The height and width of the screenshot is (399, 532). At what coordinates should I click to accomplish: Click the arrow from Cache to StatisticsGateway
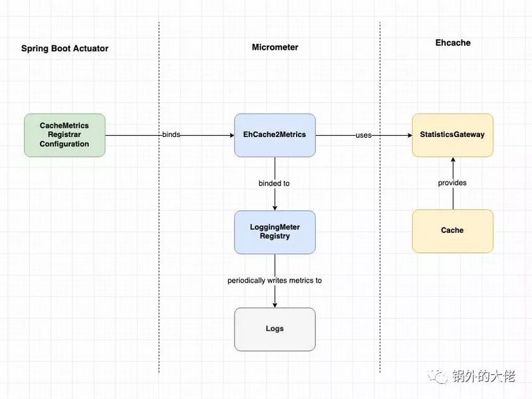pos(453,199)
